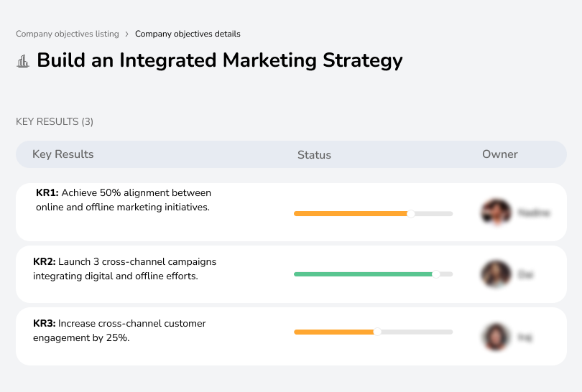582x392 pixels.
Task: Adjust the KR2 green progress slider
Action: (x=435, y=274)
